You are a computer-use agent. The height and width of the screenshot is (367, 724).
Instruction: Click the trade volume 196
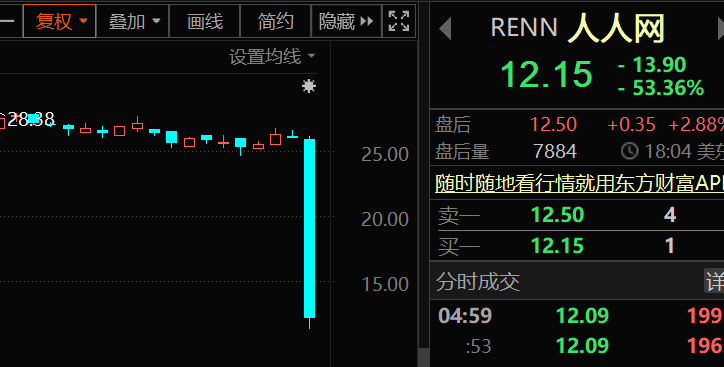point(704,346)
